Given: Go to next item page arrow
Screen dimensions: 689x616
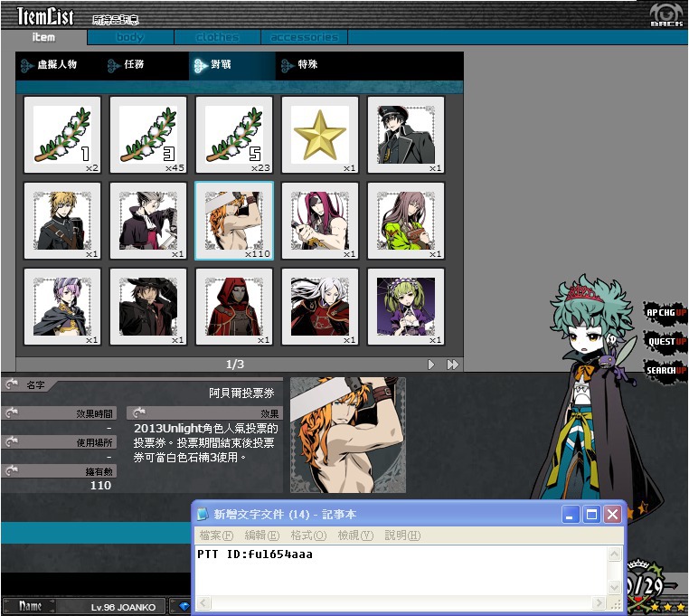Looking at the screenshot, I should coord(431,365).
